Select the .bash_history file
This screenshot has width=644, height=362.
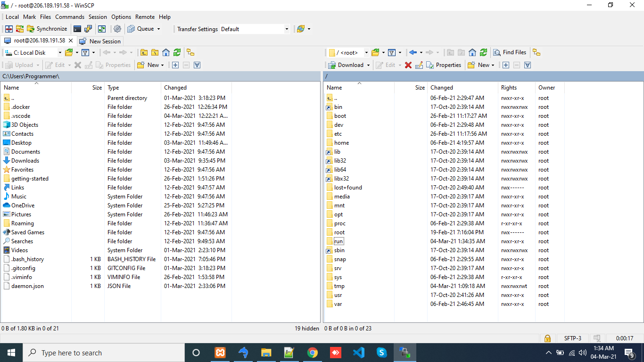pos(27,259)
